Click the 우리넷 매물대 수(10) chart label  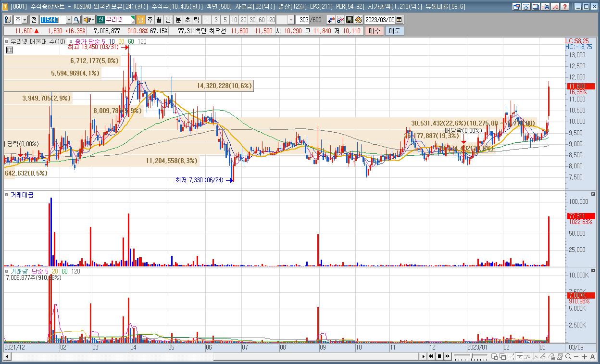38,42
